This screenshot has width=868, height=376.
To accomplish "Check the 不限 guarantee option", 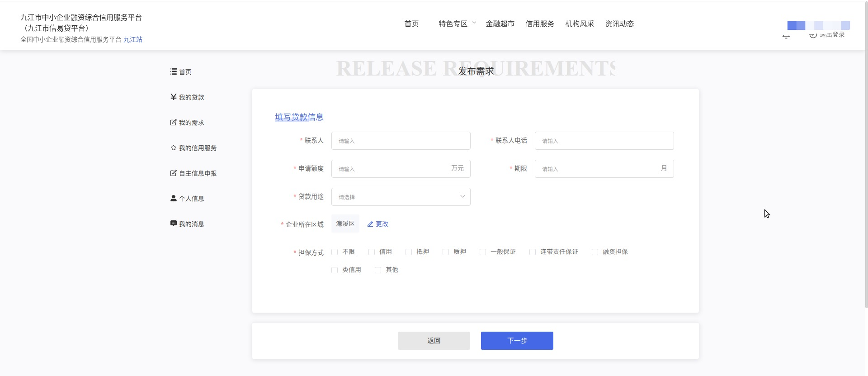I will [x=335, y=252].
